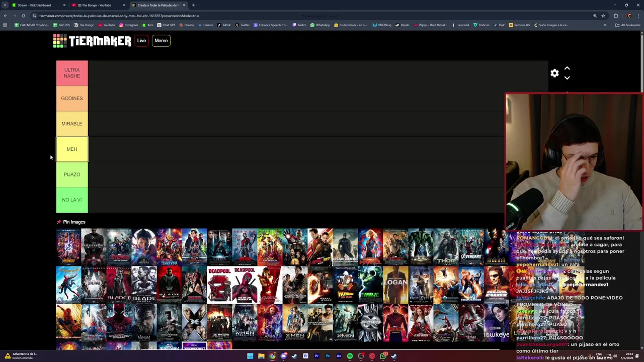Open Tiktok bookmark
Viewport: 644px width, 362px height.
coord(224,25)
